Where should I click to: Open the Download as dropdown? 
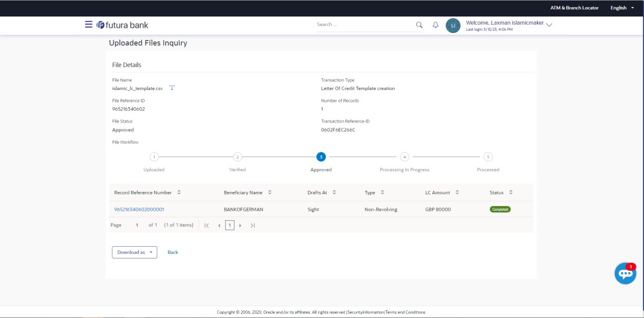(135, 252)
